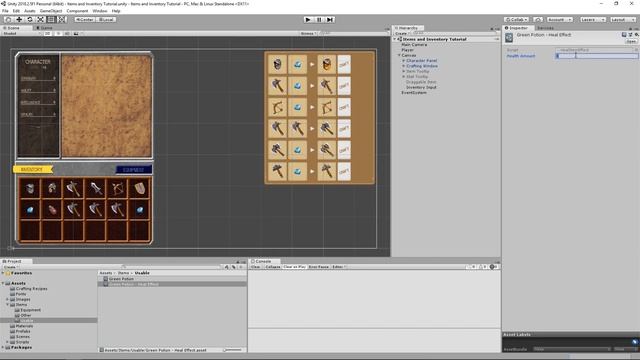Select Inventory Input in Hierarchy
Image resolution: width=640 pixels, height=360 pixels.
pyautogui.click(x=421, y=87)
